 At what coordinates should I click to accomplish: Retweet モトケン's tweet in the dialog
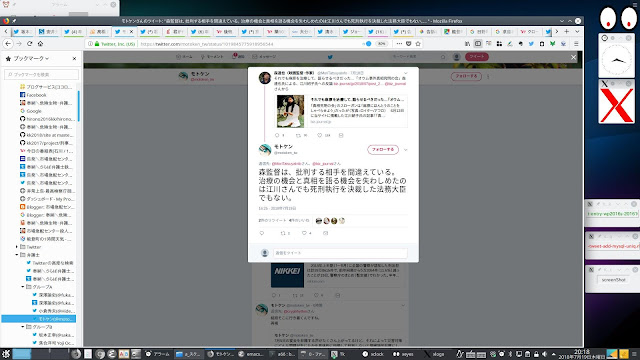(x=283, y=233)
